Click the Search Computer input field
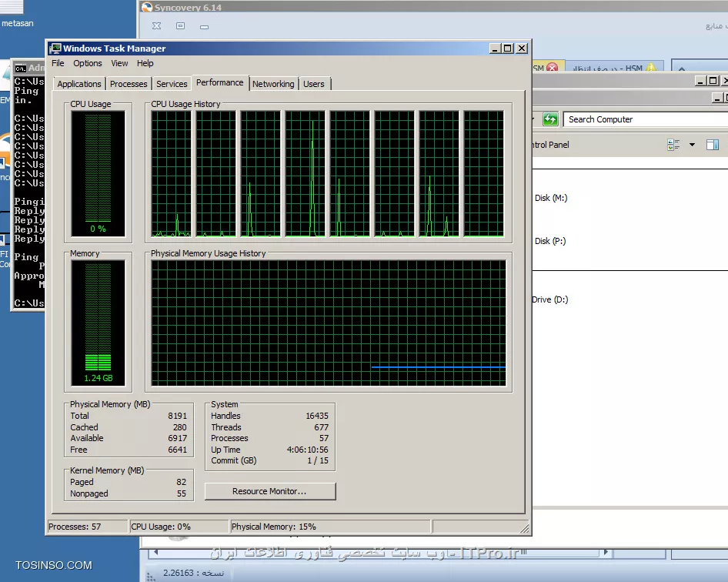728x582 pixels. click(646, 119)
